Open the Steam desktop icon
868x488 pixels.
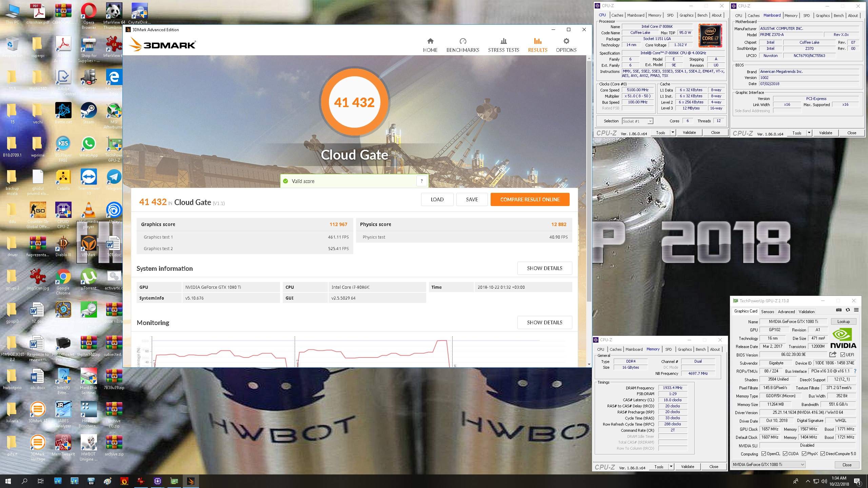pyautogui.click(x=88, y=114)
